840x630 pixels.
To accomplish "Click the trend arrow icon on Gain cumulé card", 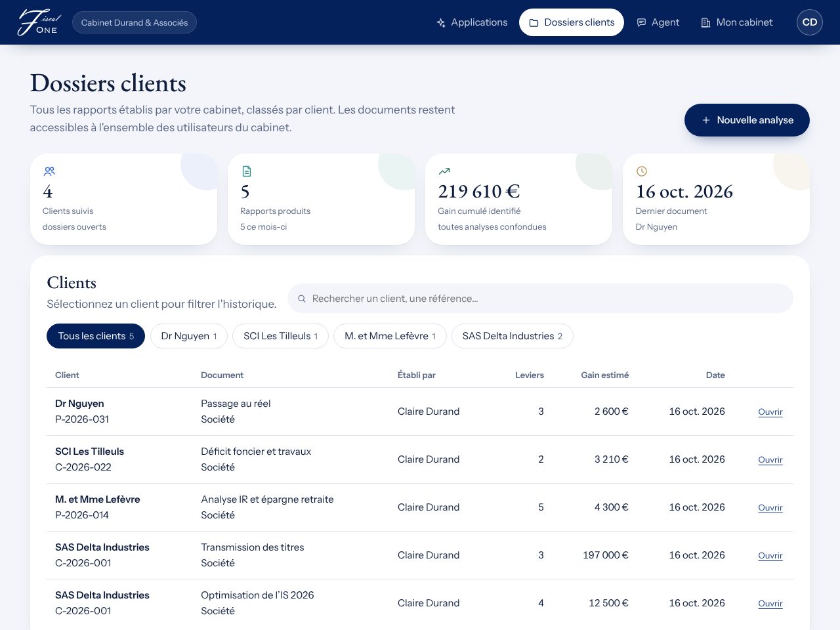I will pos(444,171).
